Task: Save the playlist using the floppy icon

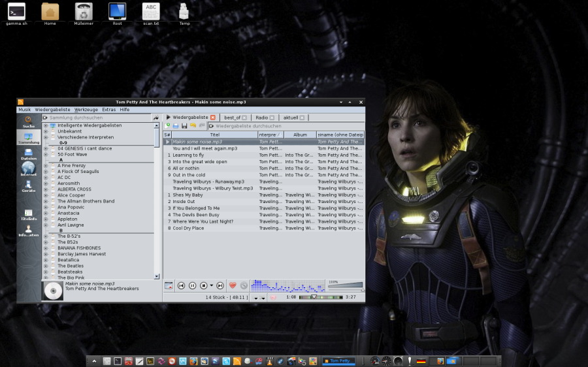Action: click(184, 126)
